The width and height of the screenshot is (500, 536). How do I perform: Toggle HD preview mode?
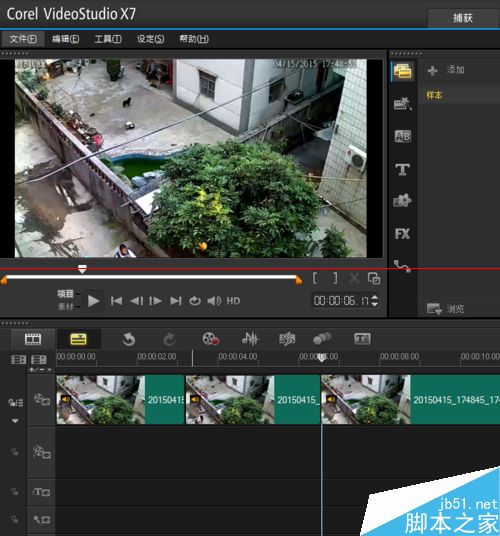click(x=233, y=301)
